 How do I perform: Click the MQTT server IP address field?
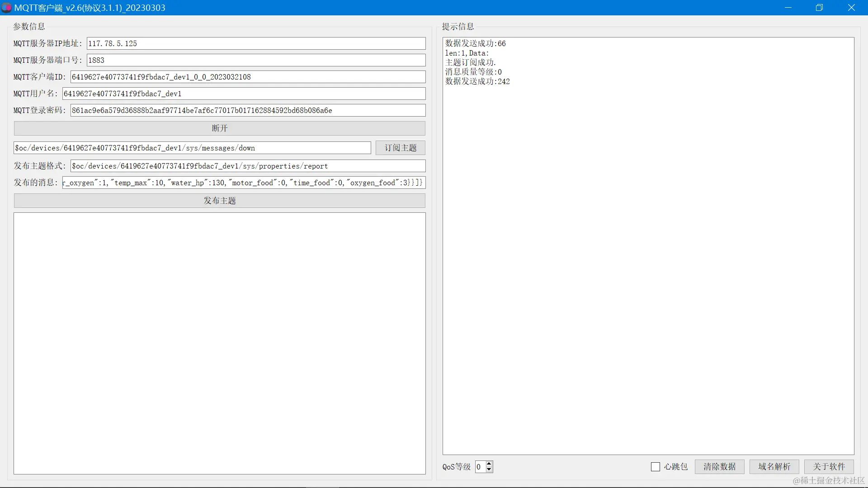coord(256,43)
